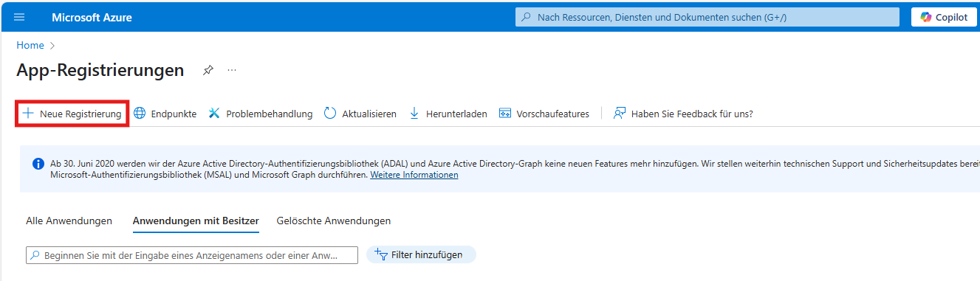This screenshot has width=980, height=281.
Task: Click the circular refresh arrow icon
Action: click(x=330, y=114)
